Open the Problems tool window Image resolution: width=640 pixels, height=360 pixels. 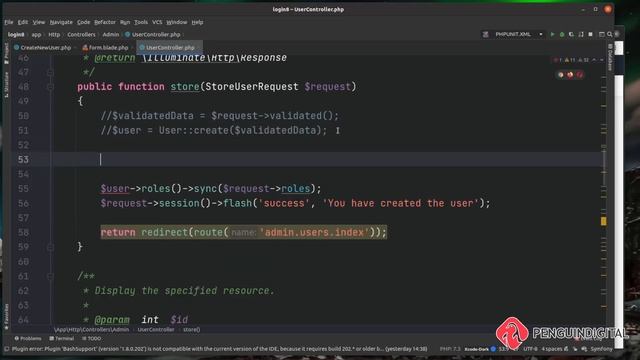tap(28, 338)
